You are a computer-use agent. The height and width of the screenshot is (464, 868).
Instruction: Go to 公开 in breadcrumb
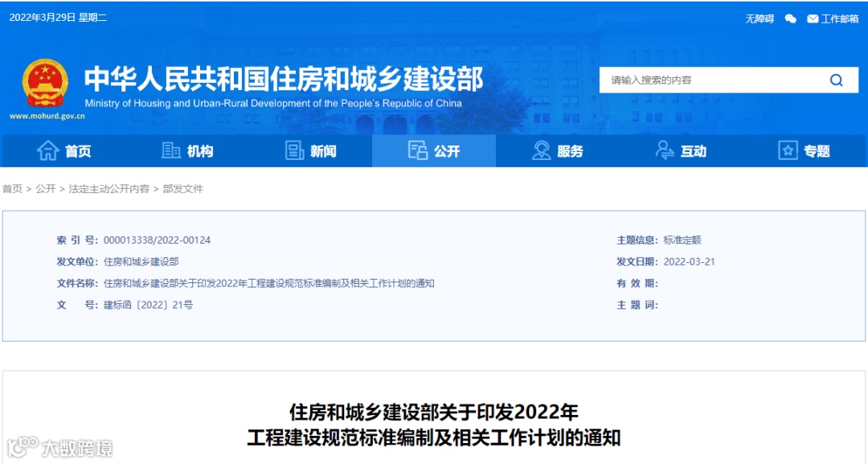[x=45, y=189]
